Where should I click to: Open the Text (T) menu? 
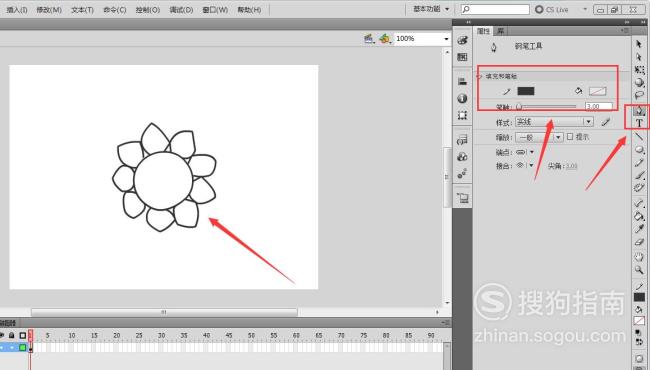[82, 10]
